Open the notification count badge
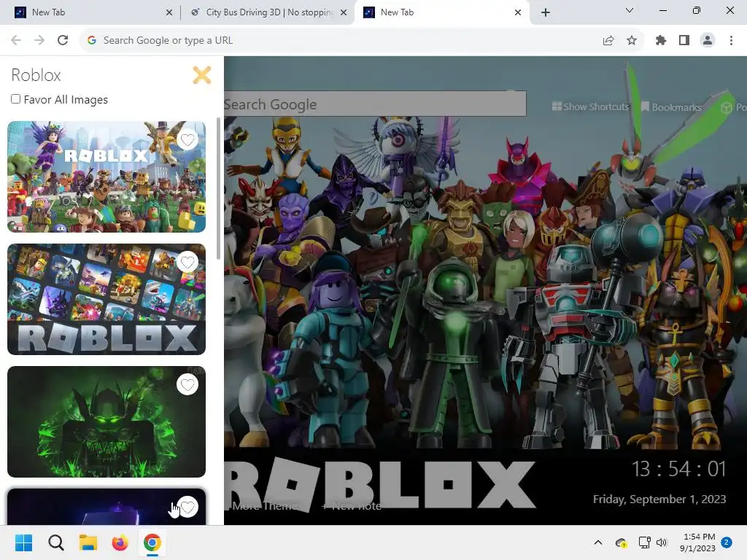747x560 pixels. tap(727, 542)
